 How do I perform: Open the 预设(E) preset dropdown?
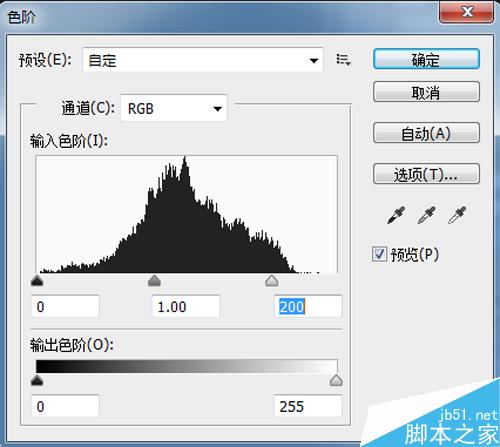click(x=203, y=60)
